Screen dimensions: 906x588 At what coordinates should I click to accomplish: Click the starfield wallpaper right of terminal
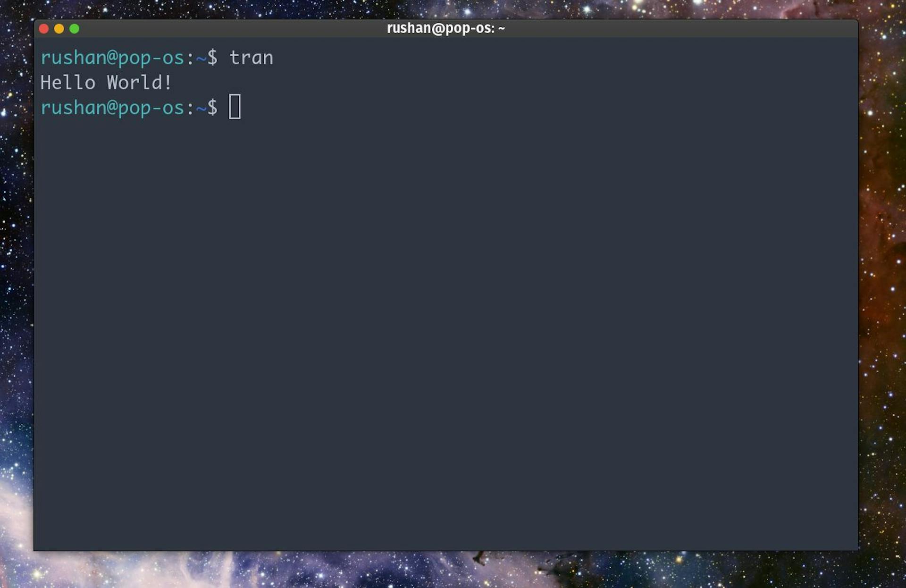pos(882,293)
